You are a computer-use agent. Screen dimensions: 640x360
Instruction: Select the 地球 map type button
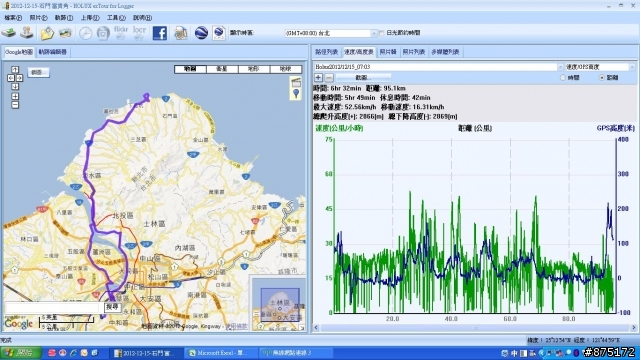pyautogui.click(x=286, y=69)
